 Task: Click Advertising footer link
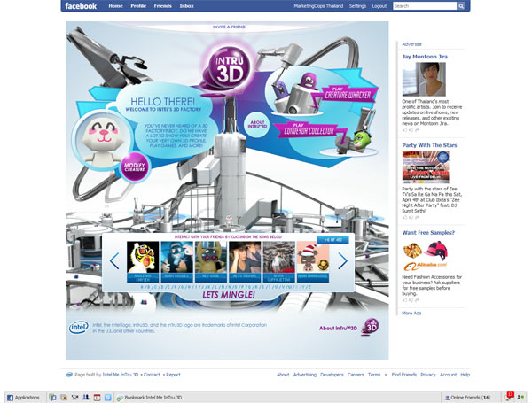[305, 375]
